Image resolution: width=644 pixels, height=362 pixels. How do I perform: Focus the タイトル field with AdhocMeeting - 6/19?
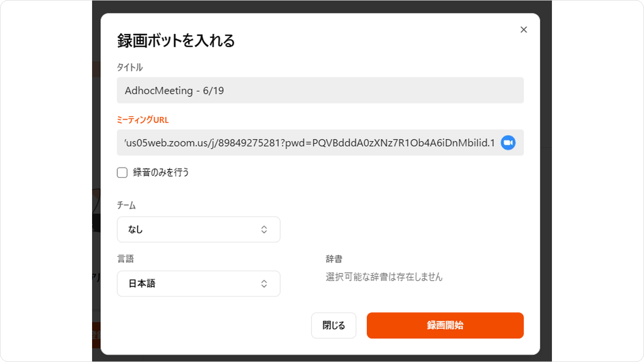(320, 90)
